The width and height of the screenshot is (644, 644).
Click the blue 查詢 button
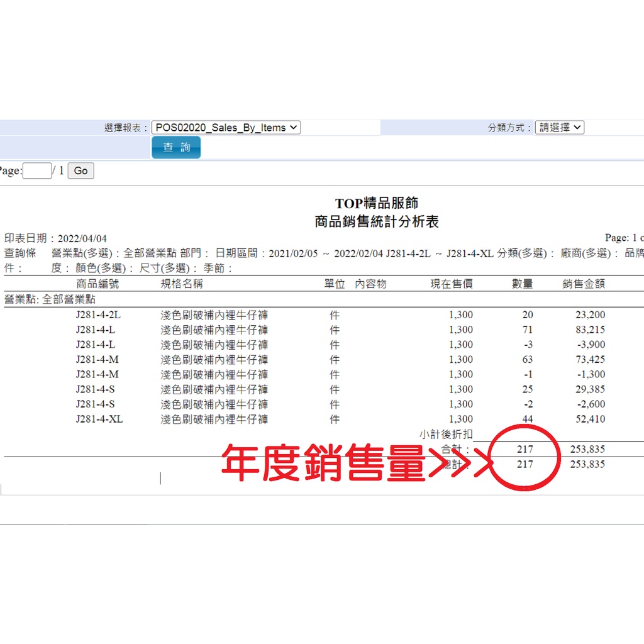pyautogui.click(x=176, y=148)
